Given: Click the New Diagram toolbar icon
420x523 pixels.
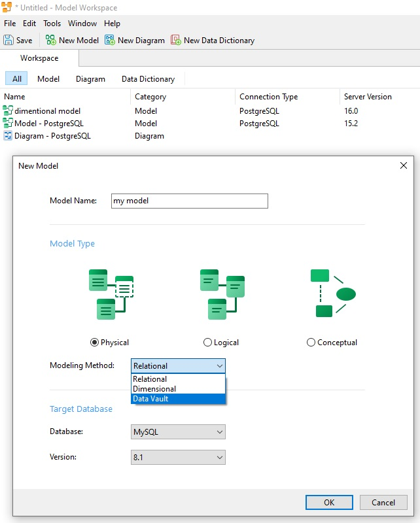Looking at the screenshot, I should 110,40.
